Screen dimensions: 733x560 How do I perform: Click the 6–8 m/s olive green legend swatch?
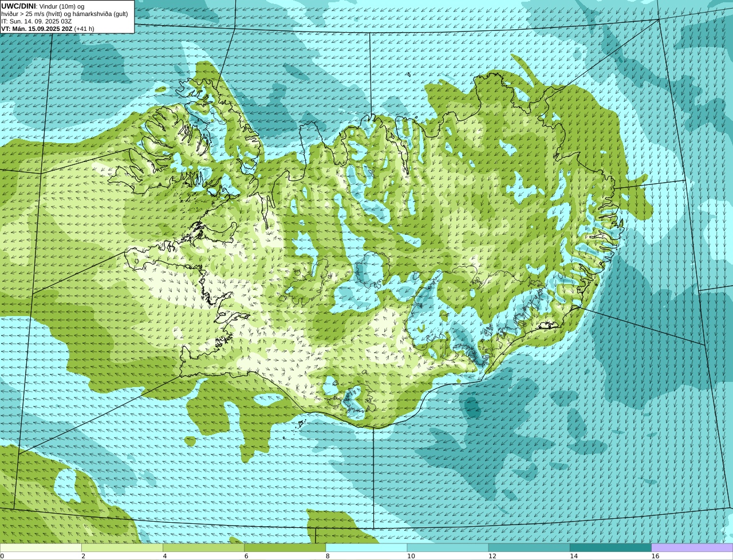285,548
